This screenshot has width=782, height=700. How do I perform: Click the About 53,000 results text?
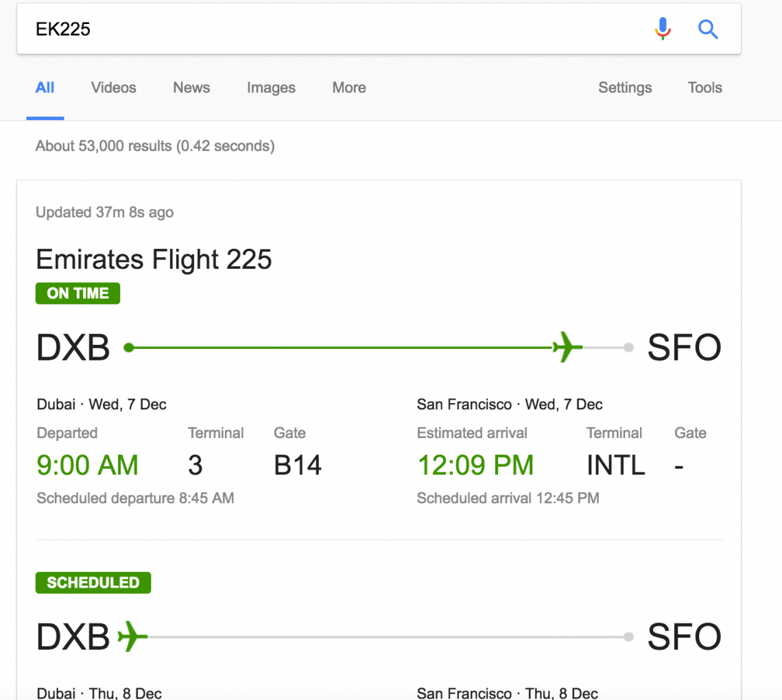154,146
